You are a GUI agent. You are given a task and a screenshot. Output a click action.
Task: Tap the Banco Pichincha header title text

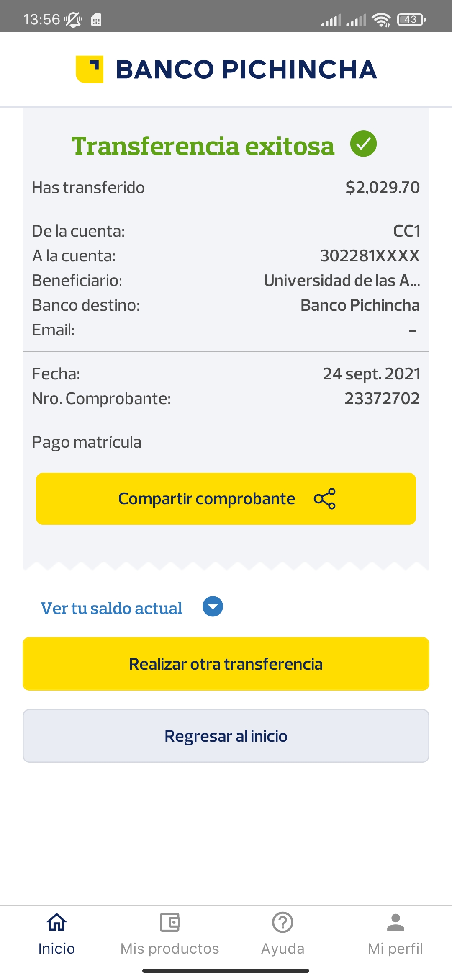pos(246,70)
